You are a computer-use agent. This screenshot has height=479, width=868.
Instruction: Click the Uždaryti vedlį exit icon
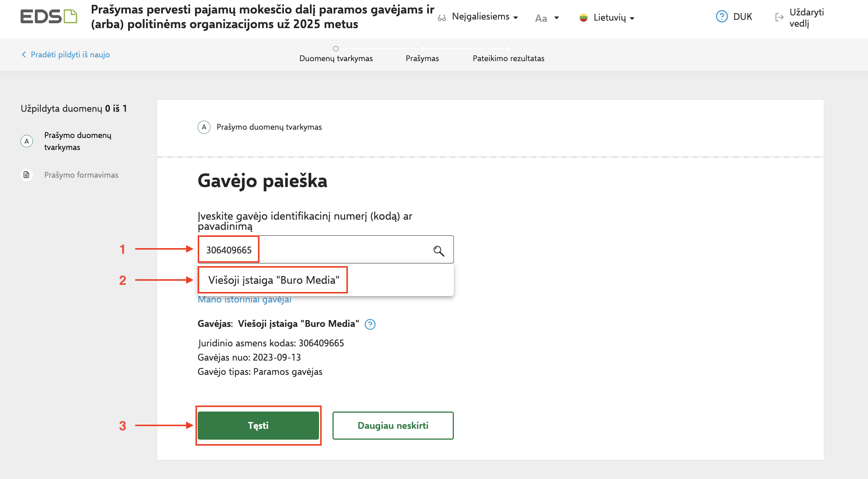point(779,17)
